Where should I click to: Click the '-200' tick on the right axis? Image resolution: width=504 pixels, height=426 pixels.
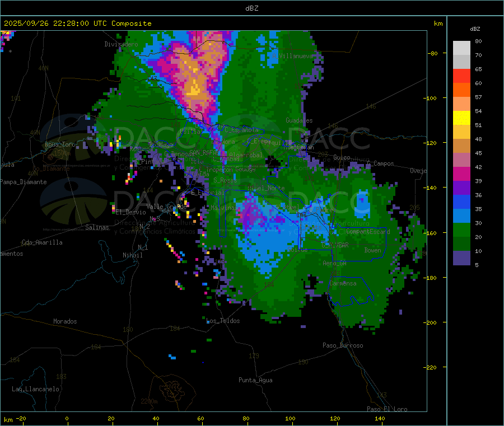431,322
